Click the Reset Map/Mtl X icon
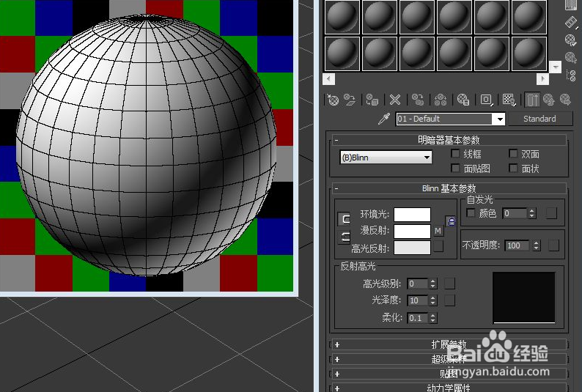 [395, 100]
